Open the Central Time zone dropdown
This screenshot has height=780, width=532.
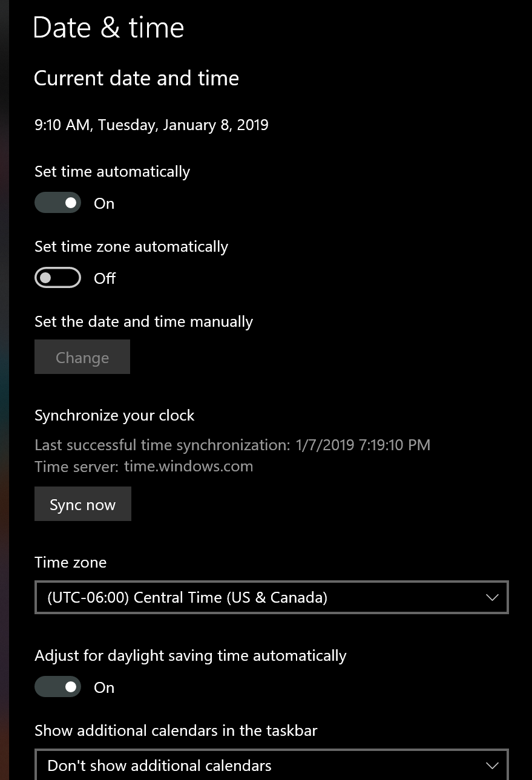[x=271, y=597]
